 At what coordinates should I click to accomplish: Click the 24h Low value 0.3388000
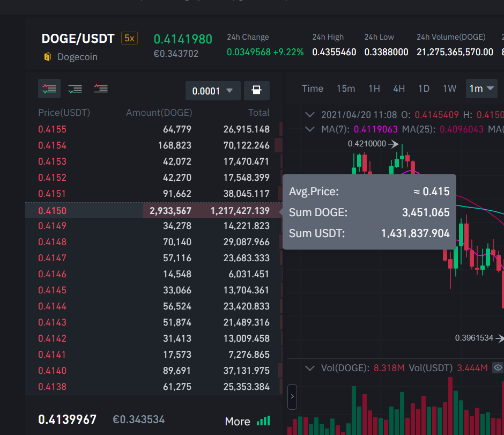coord(387,52)
